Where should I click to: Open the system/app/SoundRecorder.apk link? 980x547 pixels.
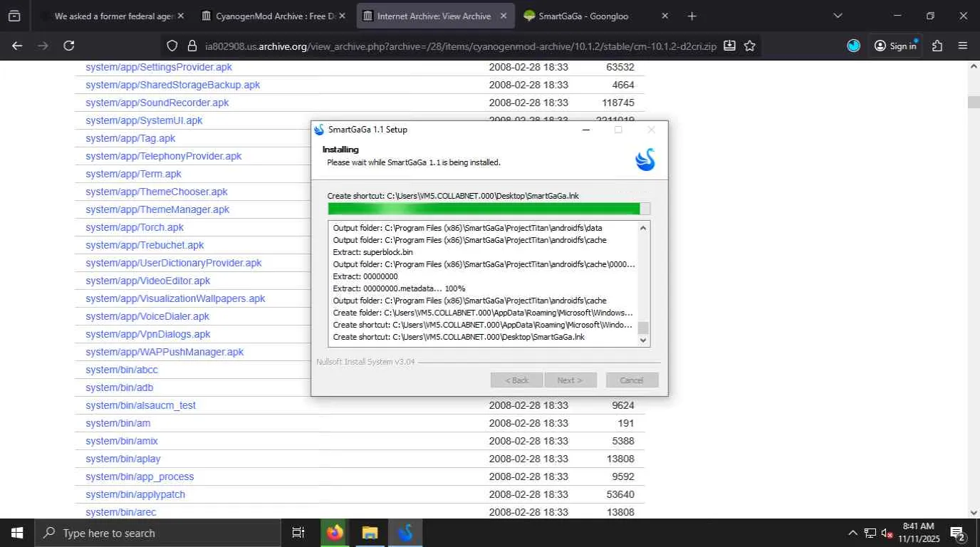pyautogui.click(x=157, y=103)
